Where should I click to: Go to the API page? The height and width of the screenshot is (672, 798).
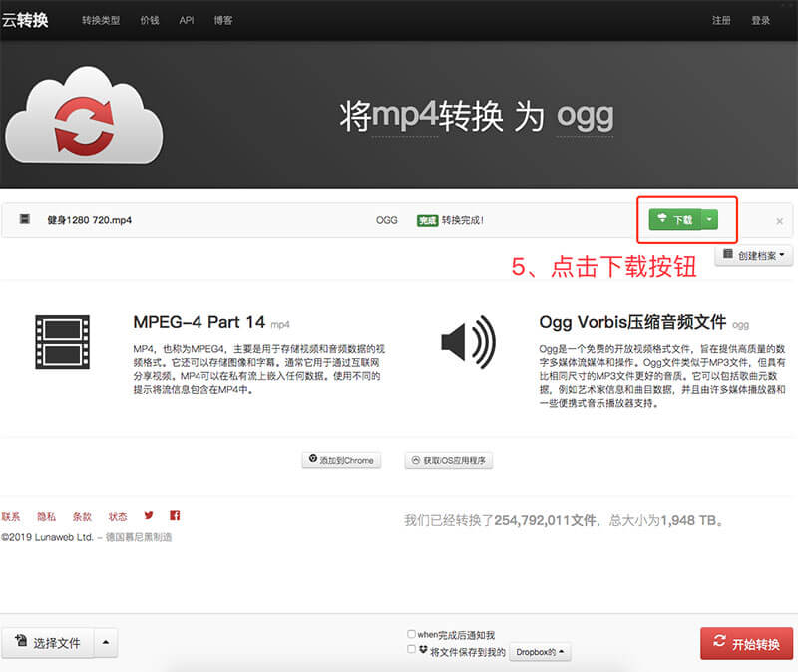(187, 20)
